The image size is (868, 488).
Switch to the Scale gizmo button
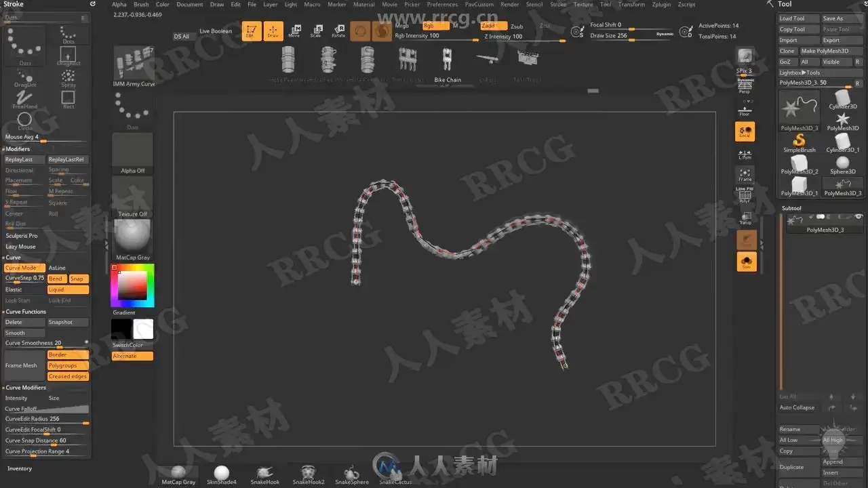pos(316,31)
